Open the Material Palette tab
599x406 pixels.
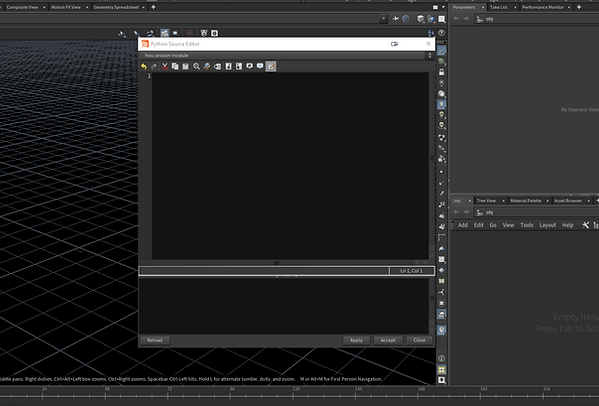click(x=526, y=201)
